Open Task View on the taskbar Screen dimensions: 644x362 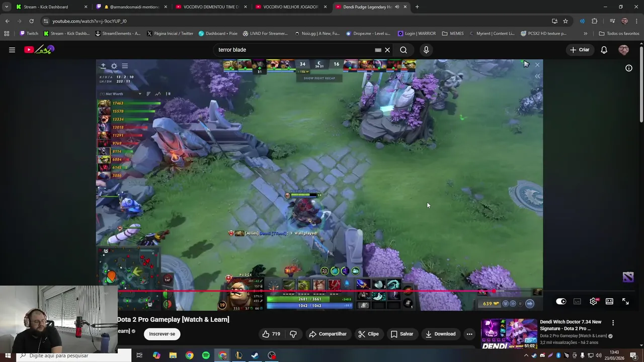pyautogui.click(x=139, y=355)
